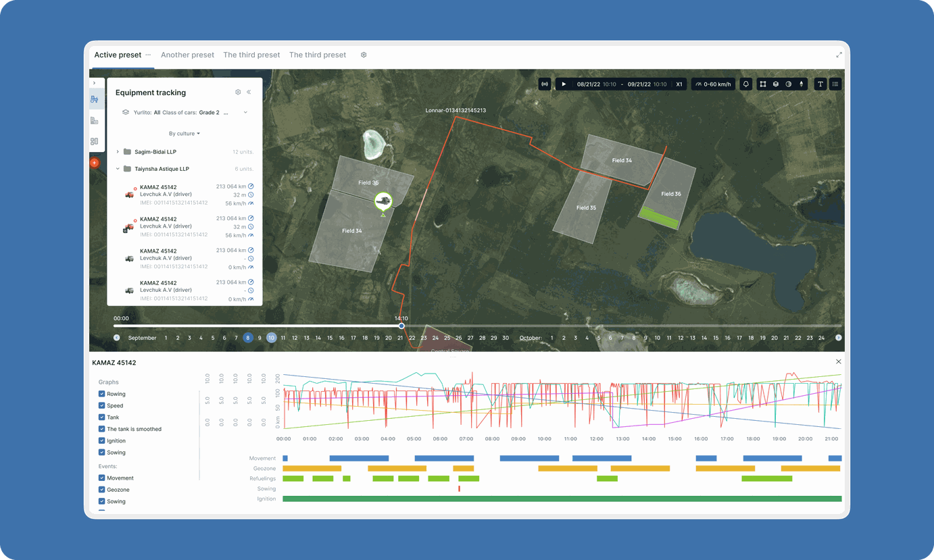Screen dimensions: 934x560
Task: Open Equipment tracking panel settings gear
Action: click(238, 93)
